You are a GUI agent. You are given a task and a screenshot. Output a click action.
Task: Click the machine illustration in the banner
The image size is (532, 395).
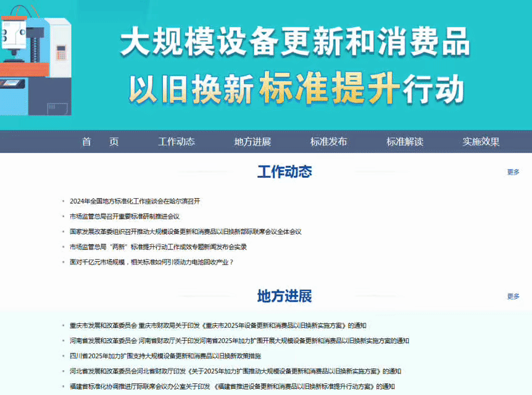[35, 59]
